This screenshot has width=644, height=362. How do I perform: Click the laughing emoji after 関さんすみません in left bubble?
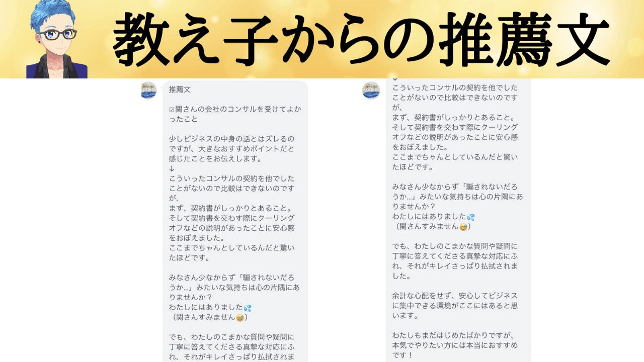(239, 317)
